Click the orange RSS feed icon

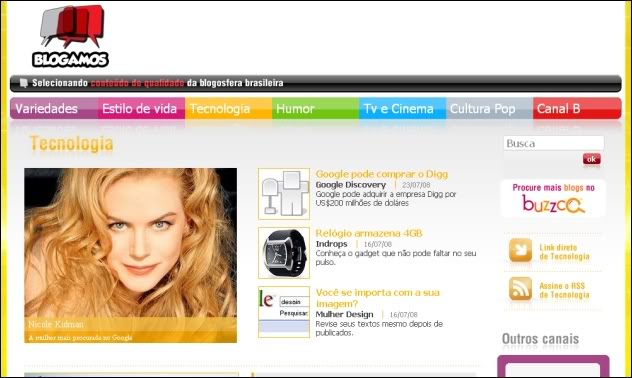520,289
